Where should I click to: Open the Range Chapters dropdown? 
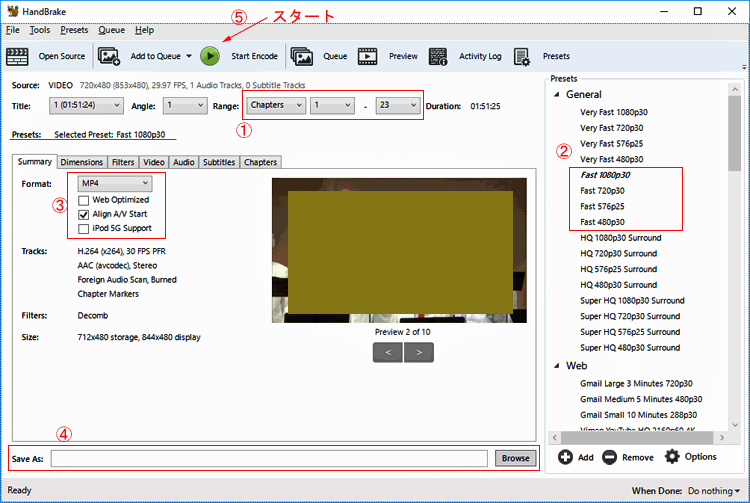[x=276, y=105]
